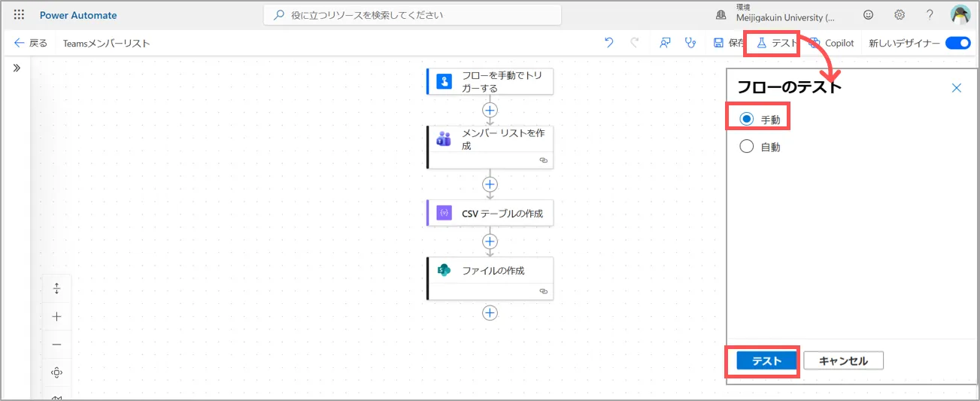The image size is (980, 401).
Task: Add step below ファイルの作成 action
Action: [x=490, y=313]
